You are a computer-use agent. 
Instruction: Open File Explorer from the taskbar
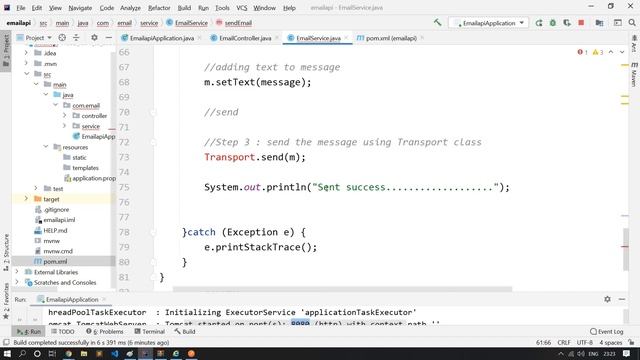click(x=84, y=353)
